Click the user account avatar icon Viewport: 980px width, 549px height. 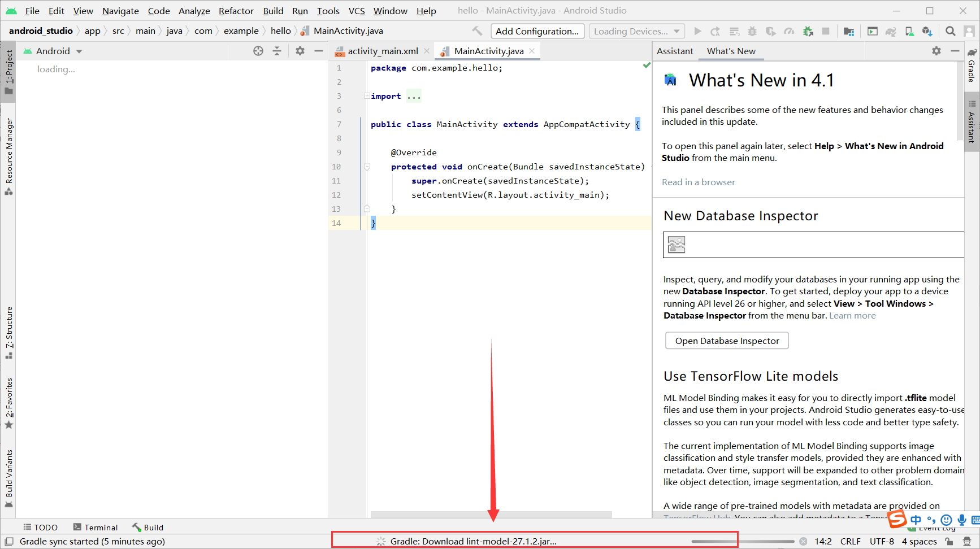pyautogui.click(x=969, y=31)
